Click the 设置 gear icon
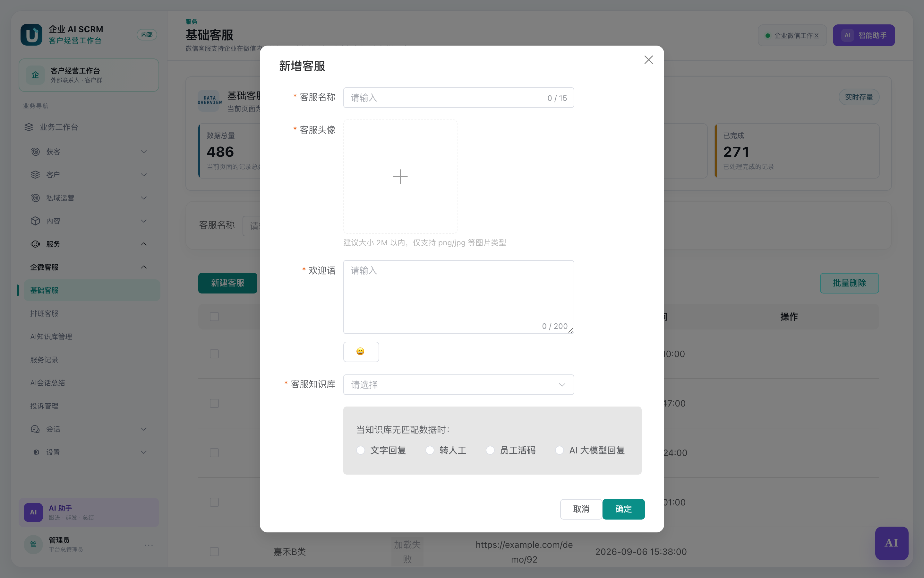Image resolution: width=924 pixels, height=578 pixels. pyautogui.click(x=36, y=452)
